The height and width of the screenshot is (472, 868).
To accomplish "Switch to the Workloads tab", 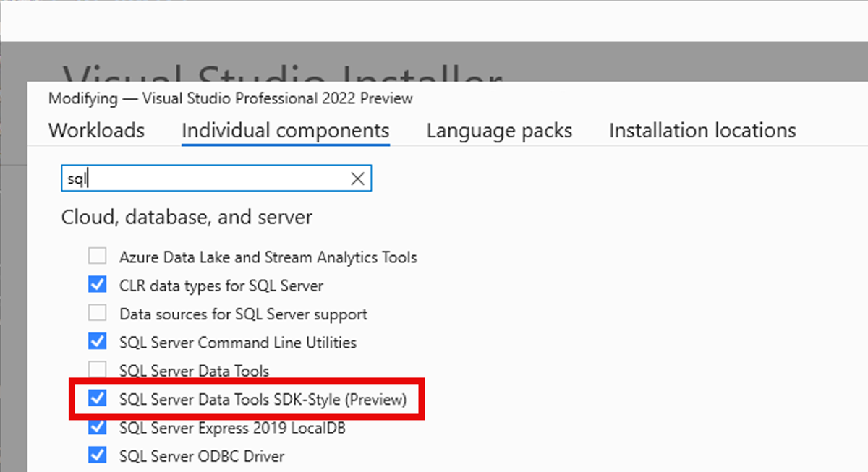I will click(x=95, y=130).
